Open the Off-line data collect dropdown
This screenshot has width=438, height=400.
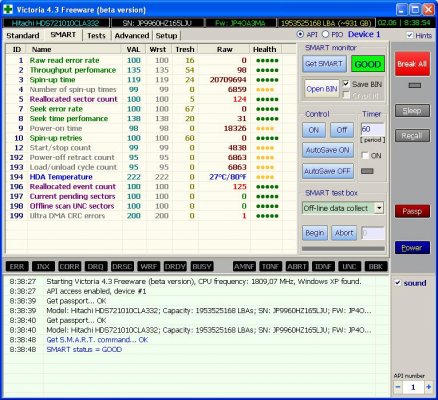tap(379, 208)
